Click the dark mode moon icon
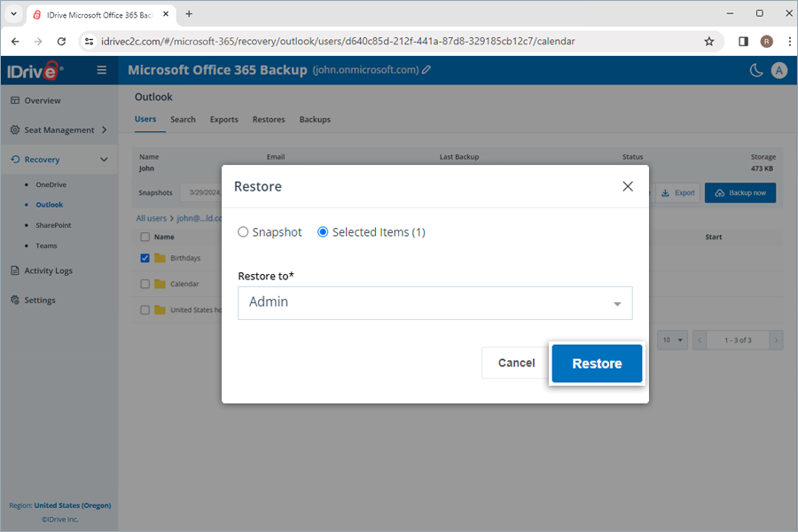Image resolution: width=798 pixels, height=532 pixels. (756, 70)
